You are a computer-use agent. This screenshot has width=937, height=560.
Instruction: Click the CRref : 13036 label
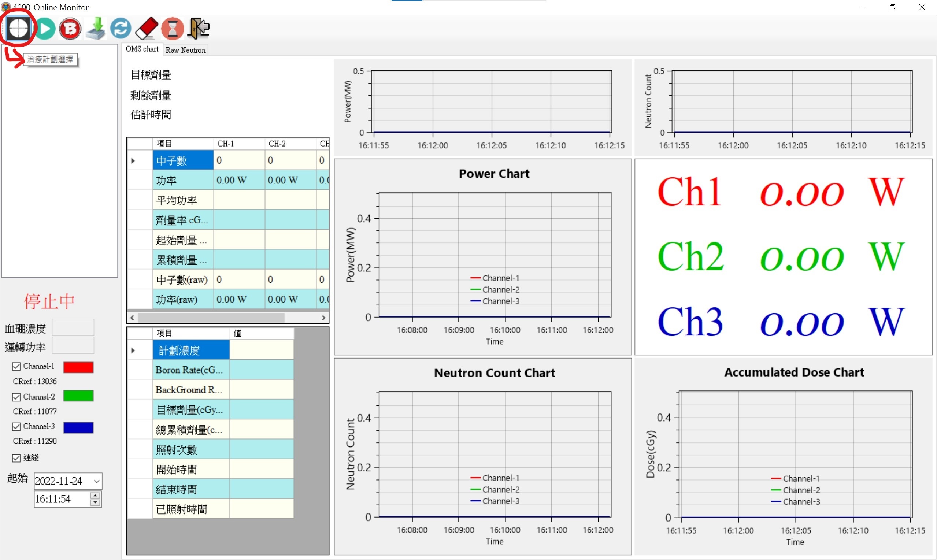coord(35,382)
